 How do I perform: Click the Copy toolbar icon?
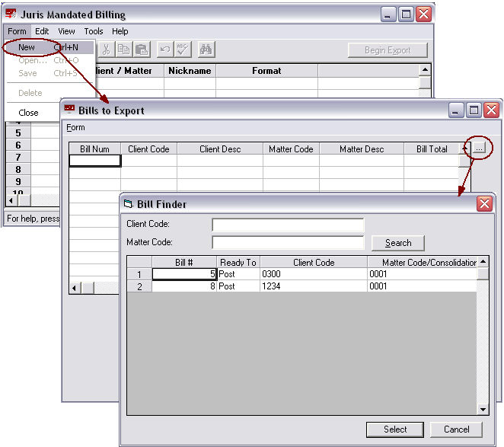tap(123, 49)
